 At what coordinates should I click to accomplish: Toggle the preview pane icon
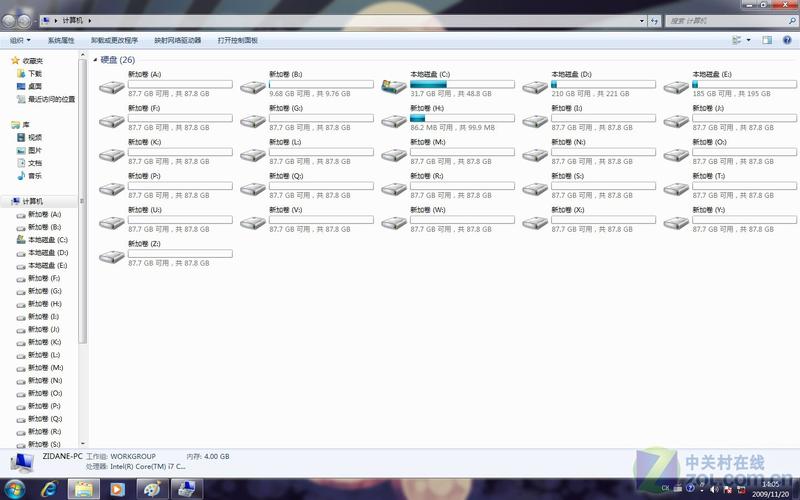pos(767,40)
